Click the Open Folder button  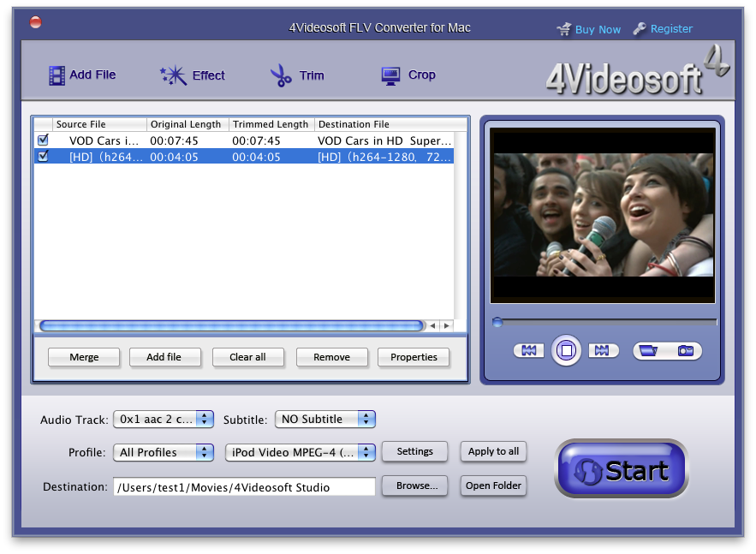[x=493, y=485]
